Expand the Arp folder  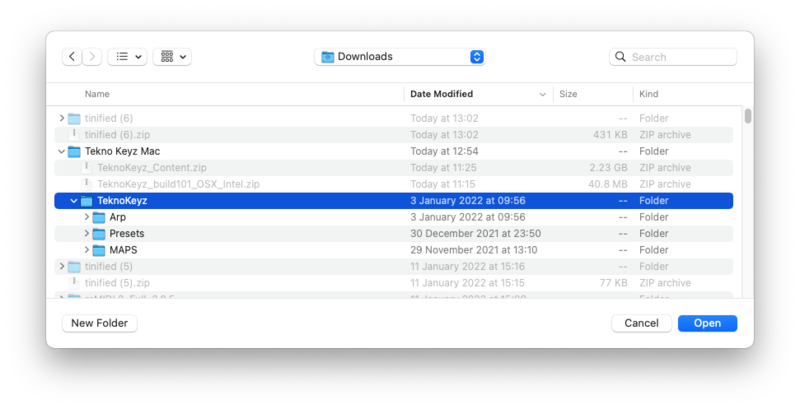click(87, 217)
